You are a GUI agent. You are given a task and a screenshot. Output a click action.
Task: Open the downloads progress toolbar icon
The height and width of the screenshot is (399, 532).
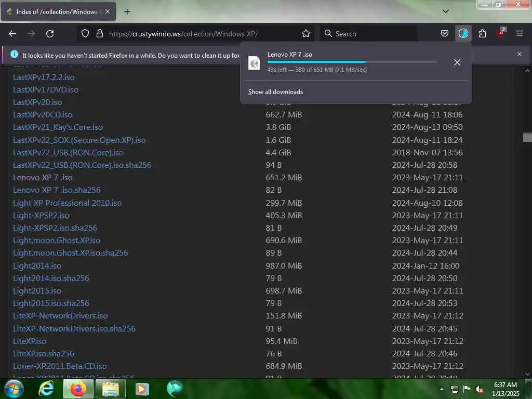[463, 34]
